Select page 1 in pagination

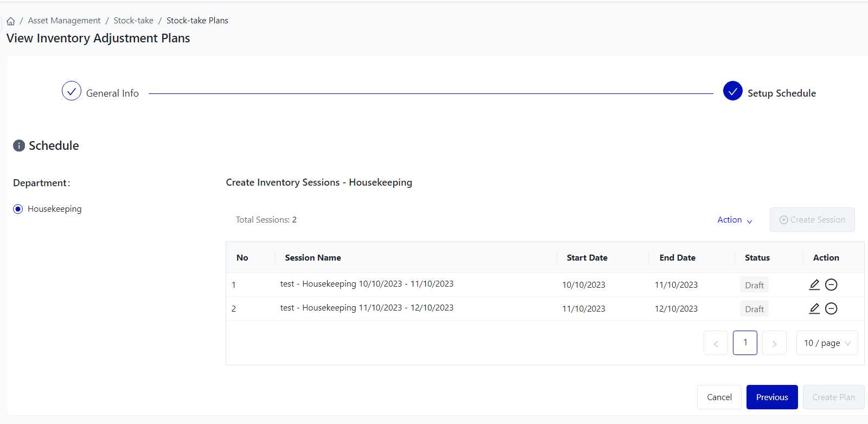(745, 343)
